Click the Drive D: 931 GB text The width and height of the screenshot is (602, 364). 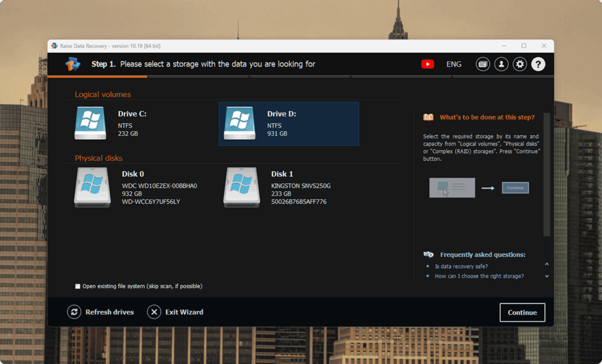277,133
